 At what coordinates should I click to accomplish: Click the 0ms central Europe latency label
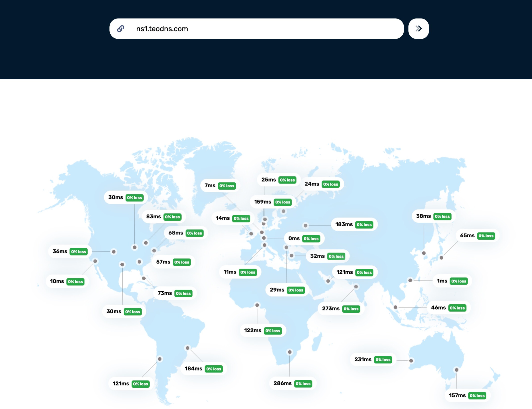[294, 238]
